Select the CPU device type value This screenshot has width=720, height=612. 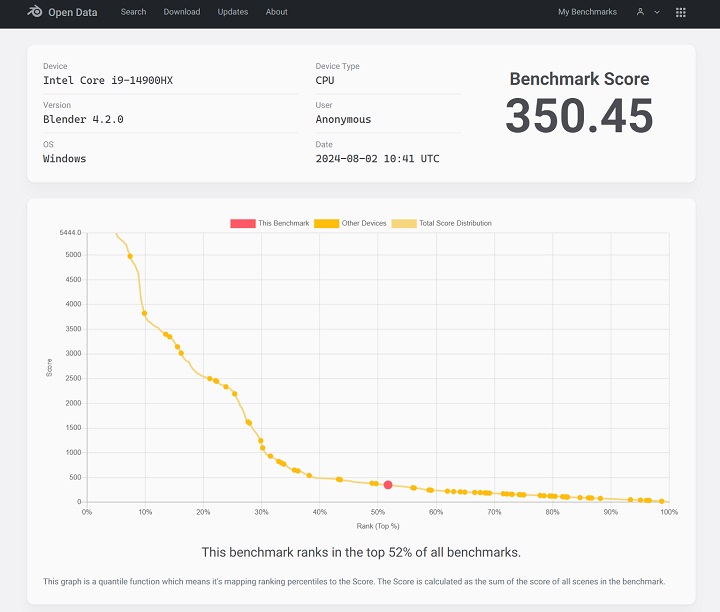[325, 80]
